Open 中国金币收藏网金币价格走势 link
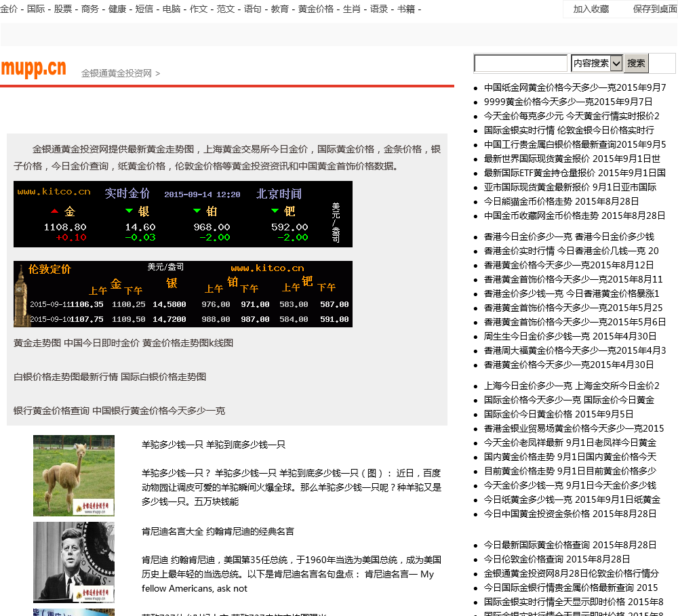Screen dimensions: 678x616 click(x=575, y=215)
